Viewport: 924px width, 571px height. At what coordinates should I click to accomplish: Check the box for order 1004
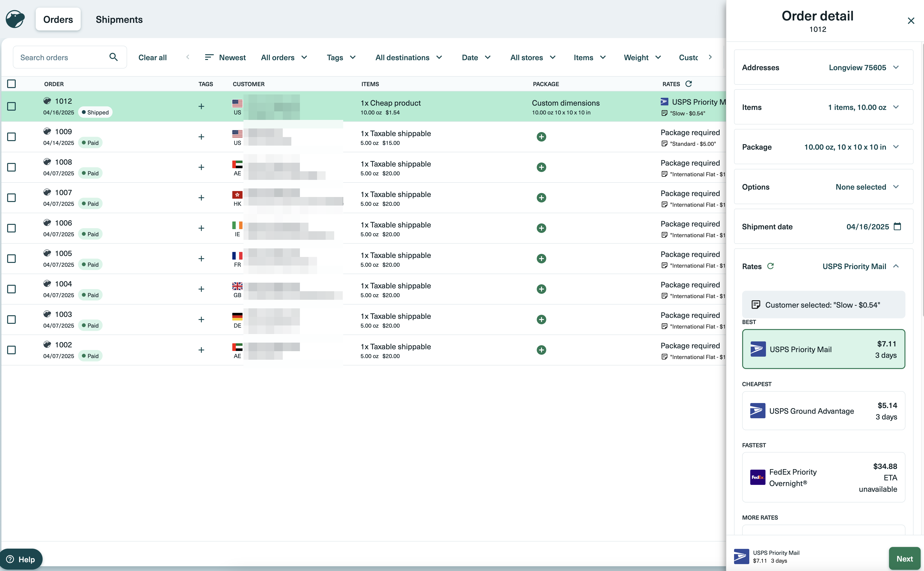tap(11, 289)
